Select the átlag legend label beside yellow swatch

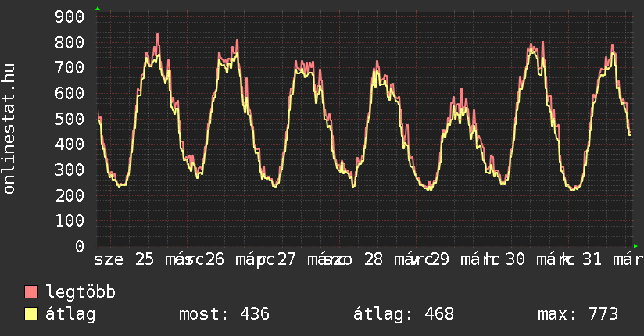[70, 314]
